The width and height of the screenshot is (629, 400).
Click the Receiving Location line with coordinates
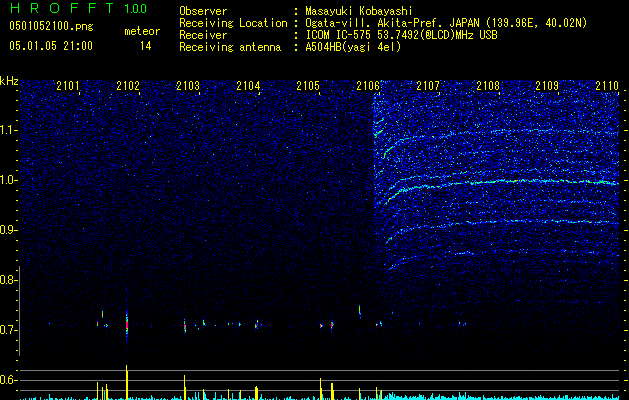click(446, 23)
